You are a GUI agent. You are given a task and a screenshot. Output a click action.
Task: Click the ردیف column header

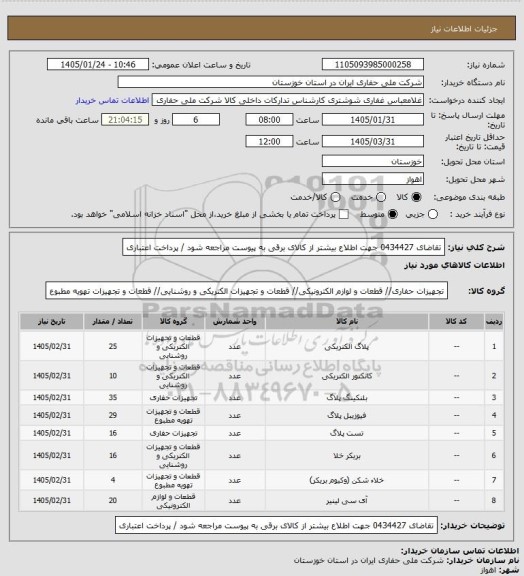[494, 321]
